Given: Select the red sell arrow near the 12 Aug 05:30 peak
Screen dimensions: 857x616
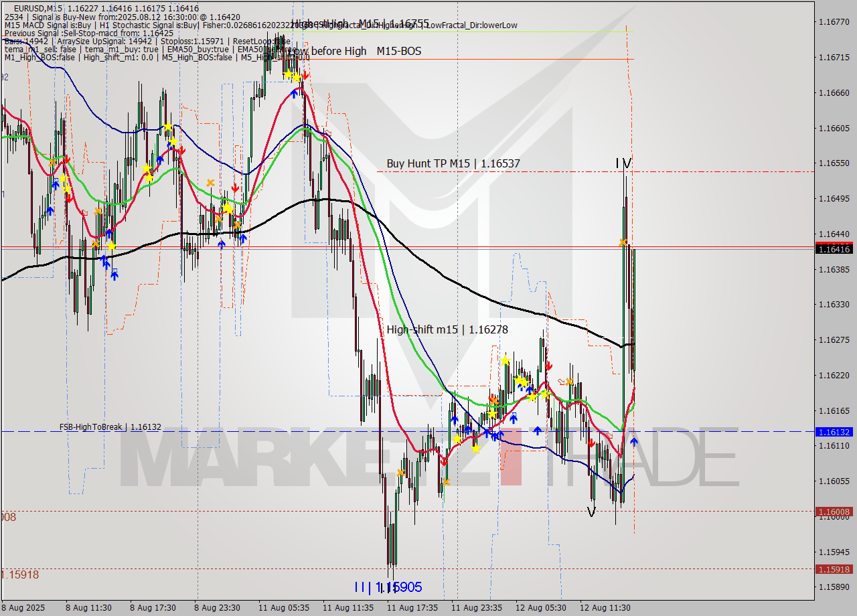Looking at the screenshot, I should [x=550, y=366].
